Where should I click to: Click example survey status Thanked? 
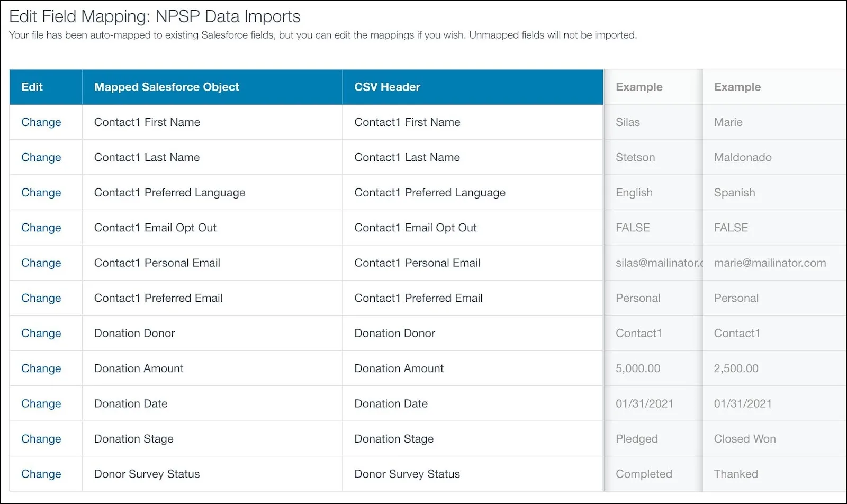(x=736, y=474)
